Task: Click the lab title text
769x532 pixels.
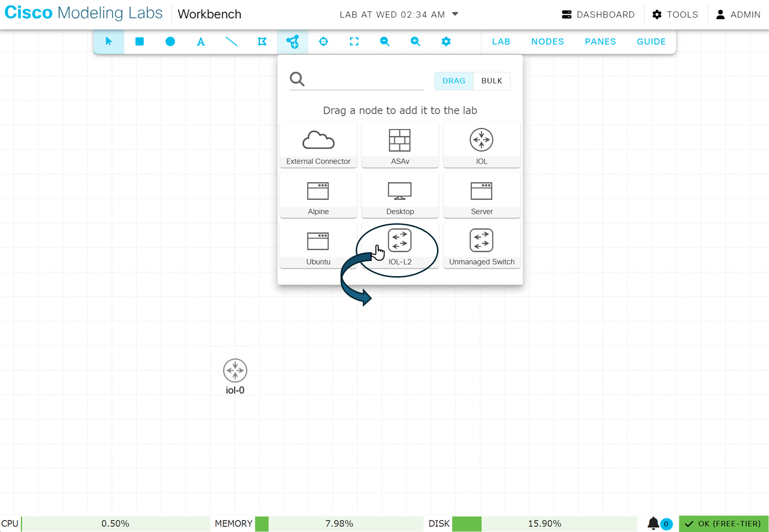Action: pos(393,15)
